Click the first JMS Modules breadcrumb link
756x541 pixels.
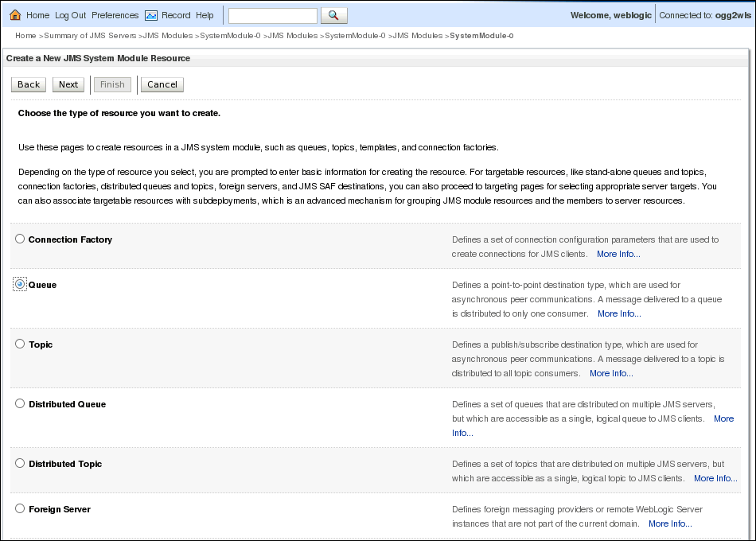(168, 36)
